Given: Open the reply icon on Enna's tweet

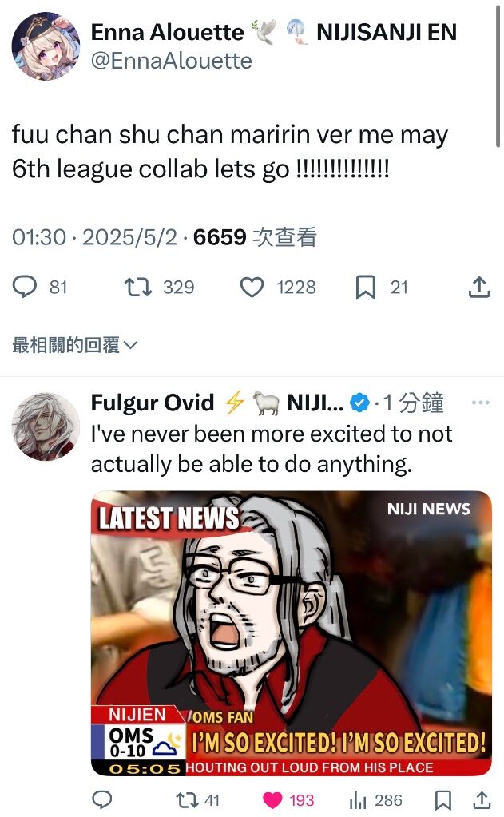Looking at the screenshot, I should tap(25, 287).
